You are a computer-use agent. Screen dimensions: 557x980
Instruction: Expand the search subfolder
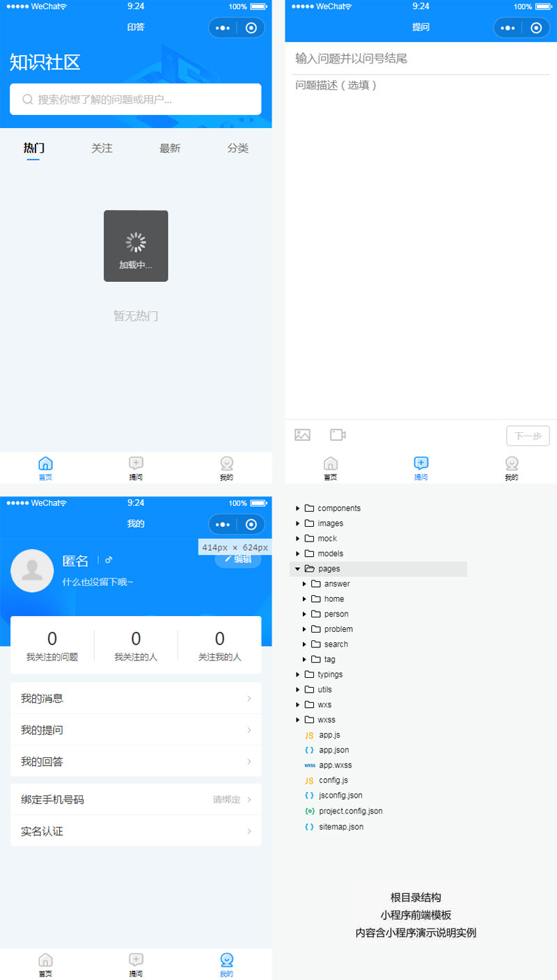pyautogui.click(x=304, y=645)
